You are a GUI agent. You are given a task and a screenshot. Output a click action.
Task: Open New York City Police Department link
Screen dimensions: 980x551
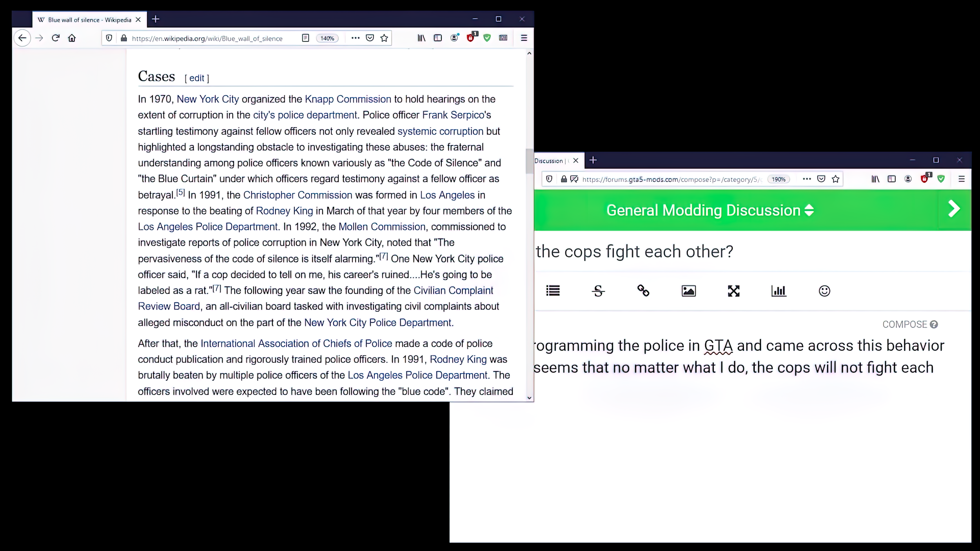point(378,323)
